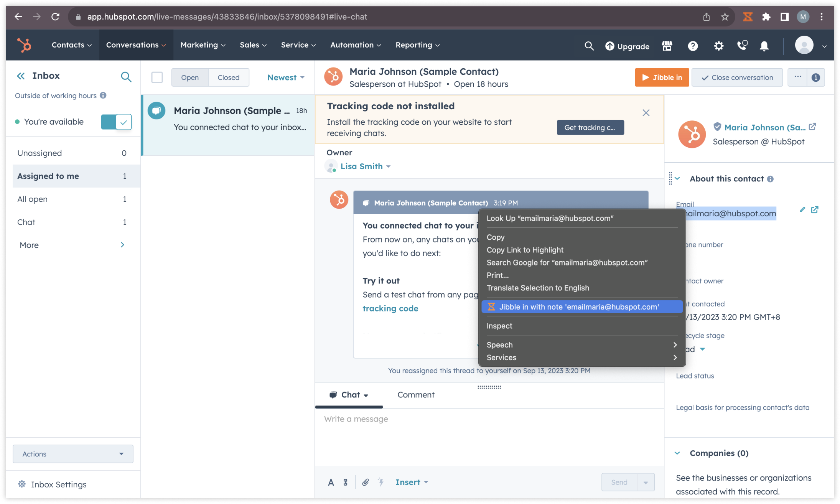
Task: Open the Help question mark icon
Action: pyautogui.click(x=693, y=46)
